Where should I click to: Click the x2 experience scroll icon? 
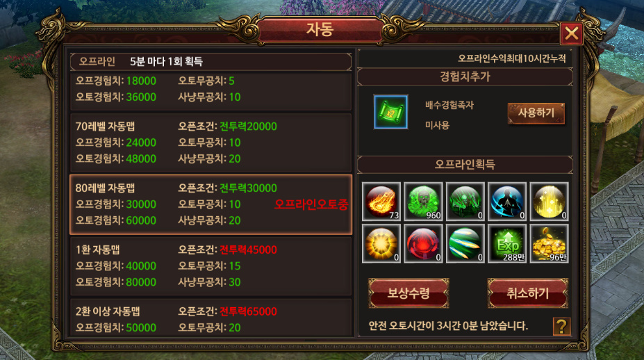tap(390, 112)
